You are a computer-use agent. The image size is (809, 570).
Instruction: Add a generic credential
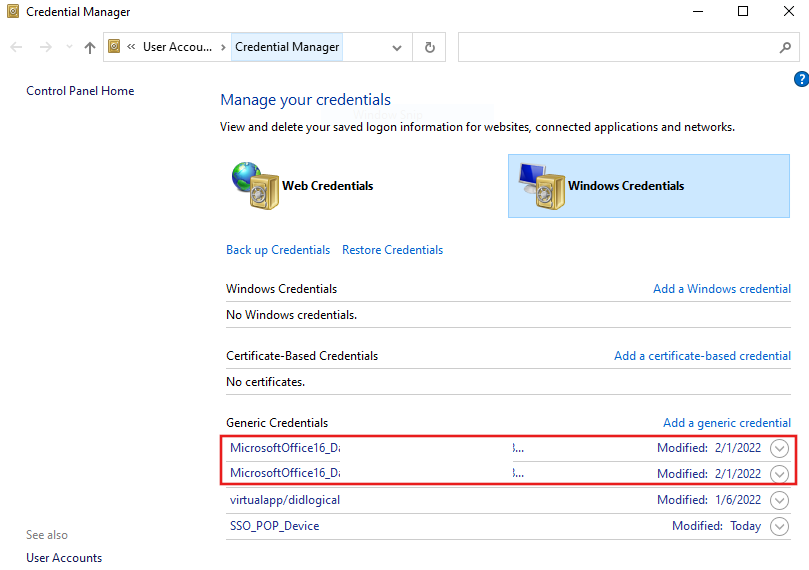[726, 423]
